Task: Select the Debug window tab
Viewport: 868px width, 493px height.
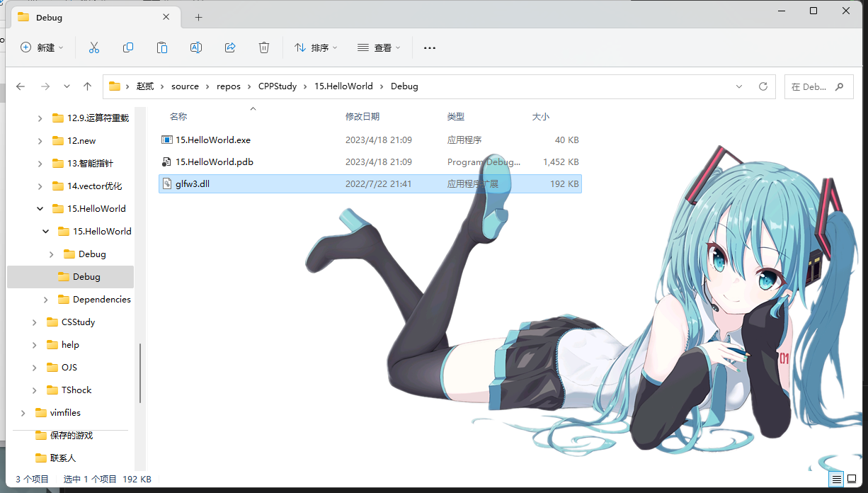Action: click(x=94, y=17)
